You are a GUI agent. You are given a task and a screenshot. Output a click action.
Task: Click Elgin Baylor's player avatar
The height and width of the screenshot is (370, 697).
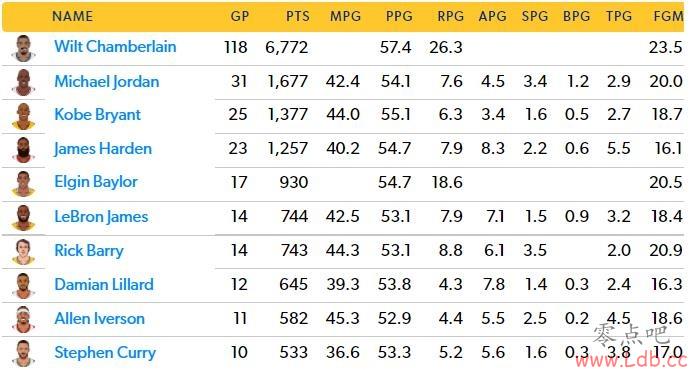point(24,184)
